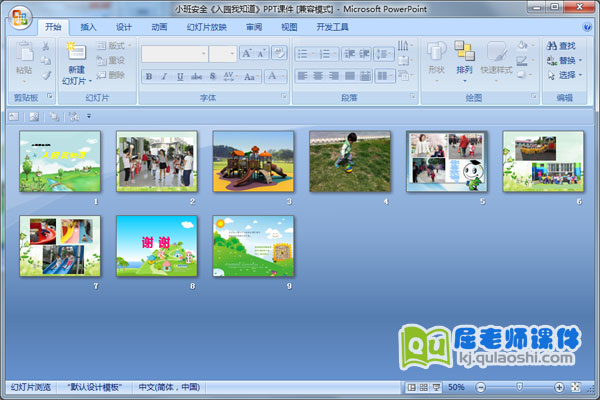Click Find (查找) binoculars button
This screenshot has width=600, height=400.
(x=561, y=46)
